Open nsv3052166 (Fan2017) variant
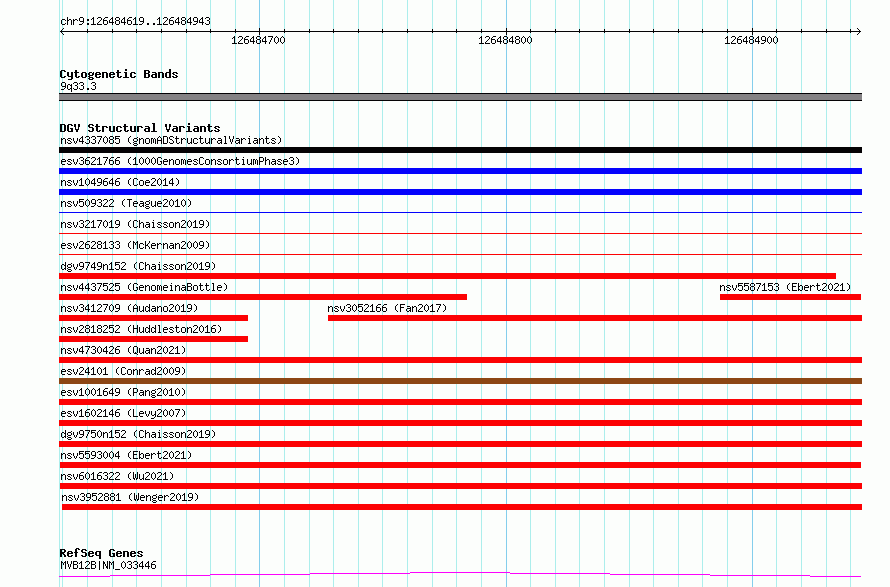The image size is (890, 587). (387, 308)
